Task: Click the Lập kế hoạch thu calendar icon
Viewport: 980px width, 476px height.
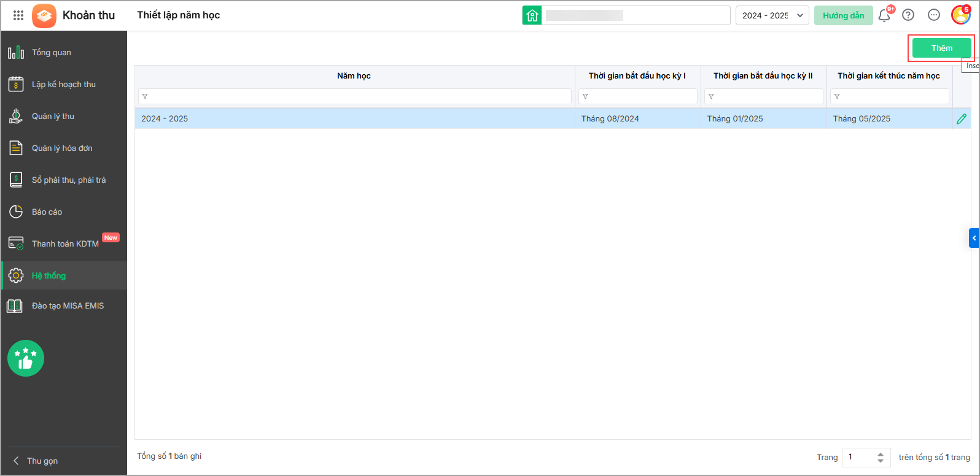Action: click(x=16, y=84)
